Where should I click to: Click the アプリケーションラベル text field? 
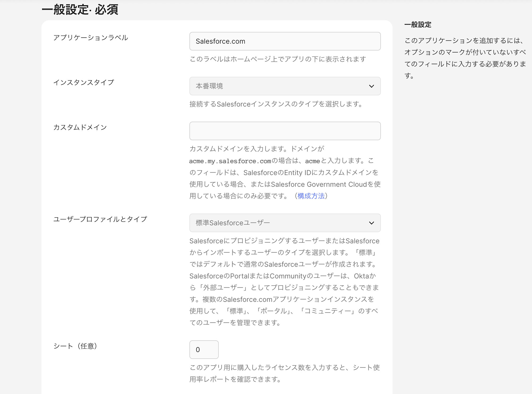pyautogui.click(x=285, y=41)
